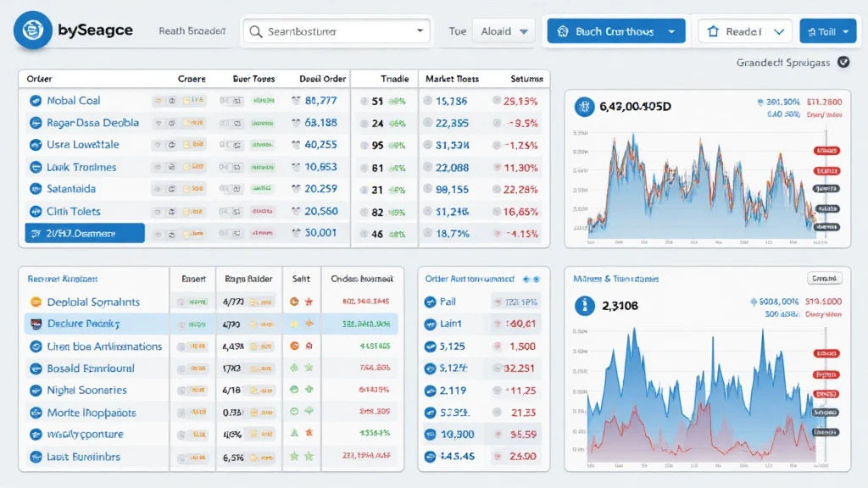The height and width of the screenshot is (488, 868).
Task: Click the red star in Deplolal Somahints row
Action: pyautogui.click(x=309, y=302)
